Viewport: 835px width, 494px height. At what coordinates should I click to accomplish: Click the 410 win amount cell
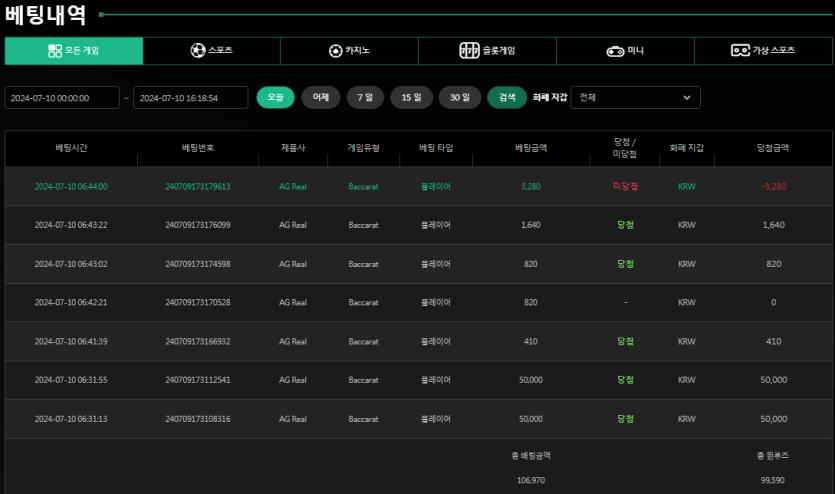774,342
